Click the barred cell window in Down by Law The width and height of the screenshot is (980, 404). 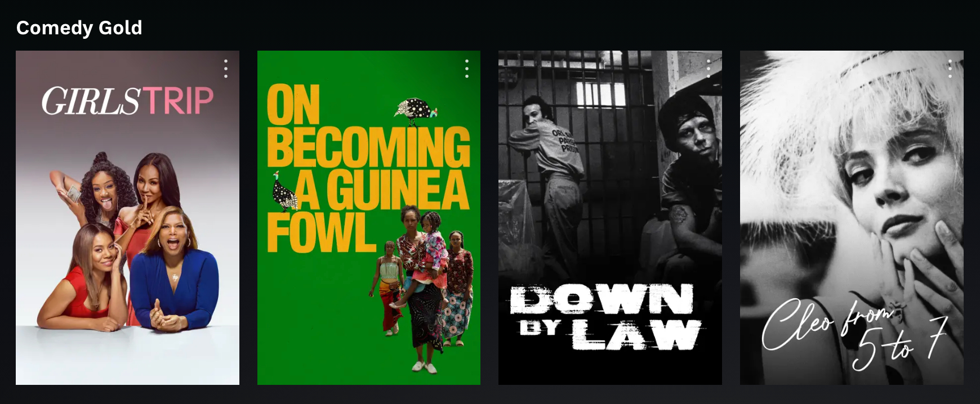coord(600,94)
